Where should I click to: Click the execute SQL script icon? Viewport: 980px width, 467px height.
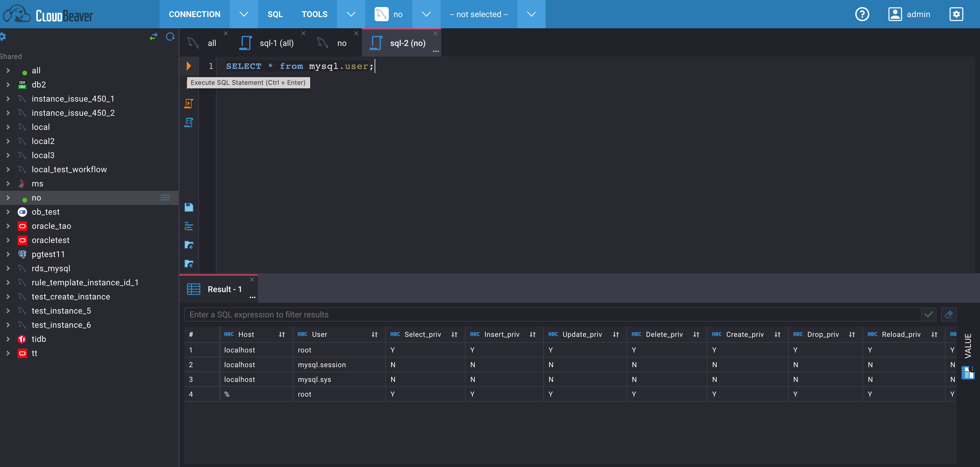tap(189, 104)
